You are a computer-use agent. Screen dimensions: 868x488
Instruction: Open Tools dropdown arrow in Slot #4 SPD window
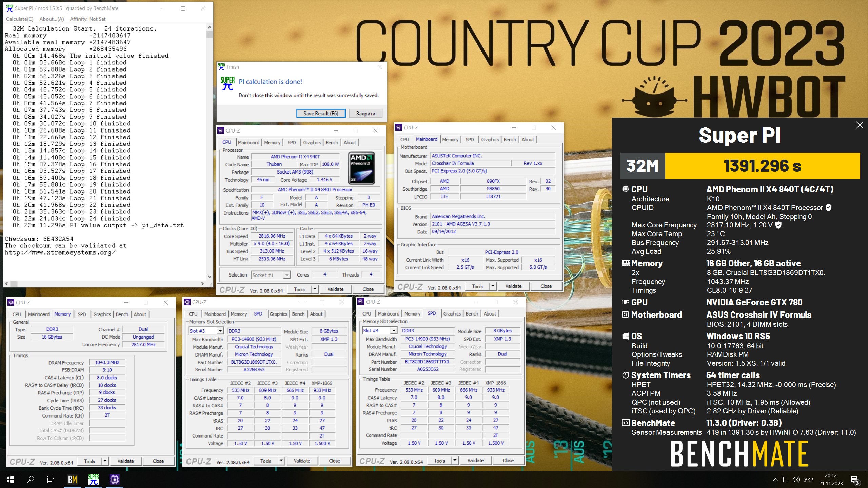tap(455, 460)
